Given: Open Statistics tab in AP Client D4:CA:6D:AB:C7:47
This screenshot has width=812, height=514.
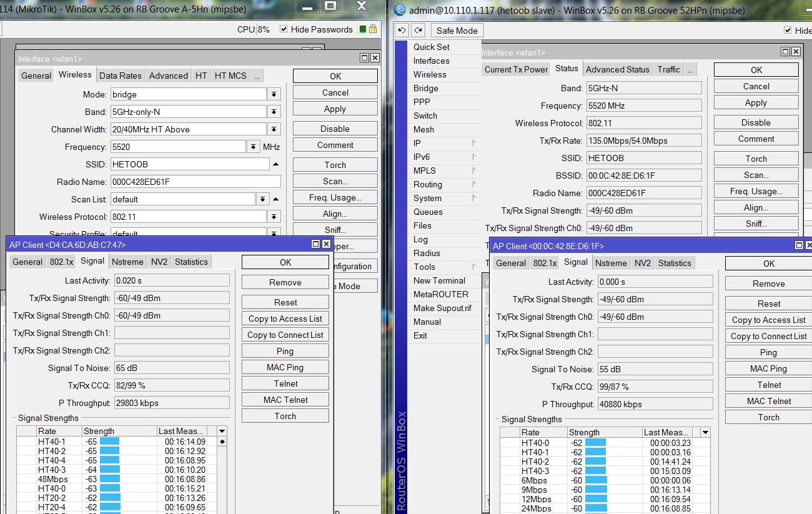Looking at the screenshot, I should [191, 262].
